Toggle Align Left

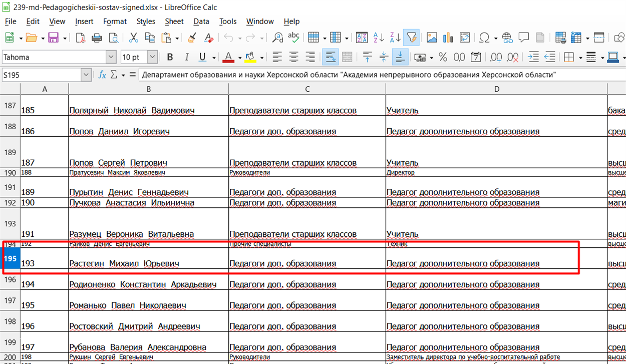point(277,57)
